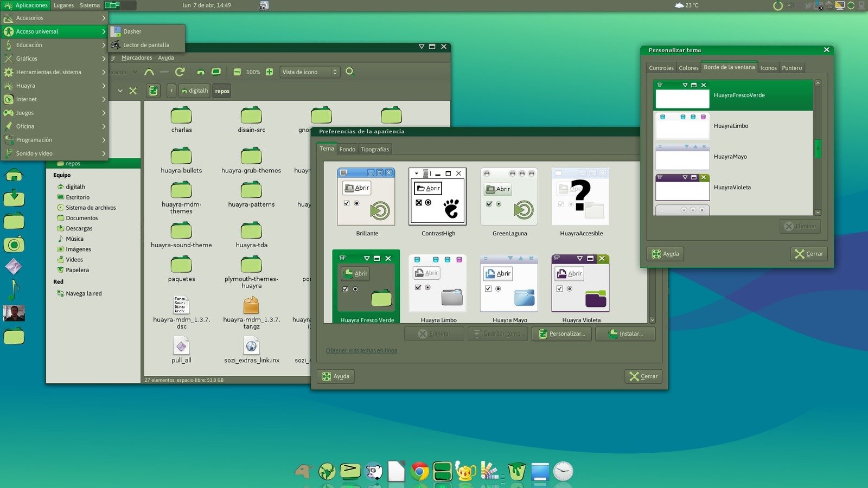Open search with the magnifier icon
The height and width of the screenshot is (488, 868).
pyautogui.click(x=350, y=72)
